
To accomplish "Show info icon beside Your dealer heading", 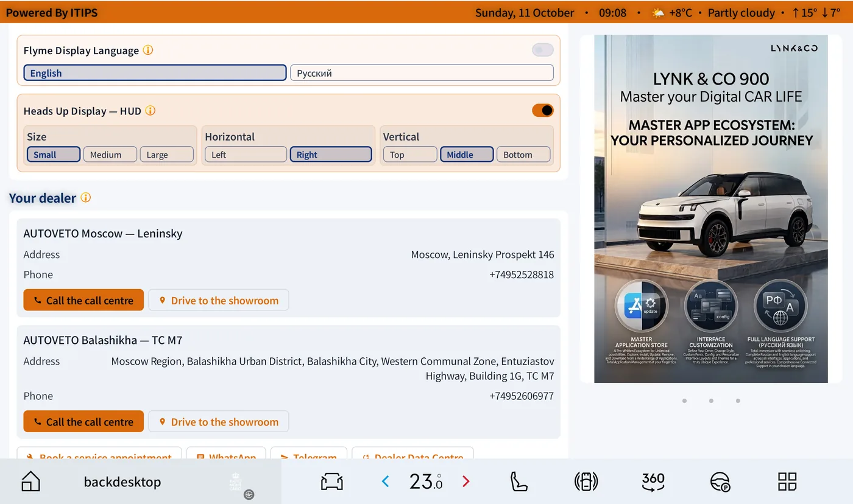I will point(86,198).
